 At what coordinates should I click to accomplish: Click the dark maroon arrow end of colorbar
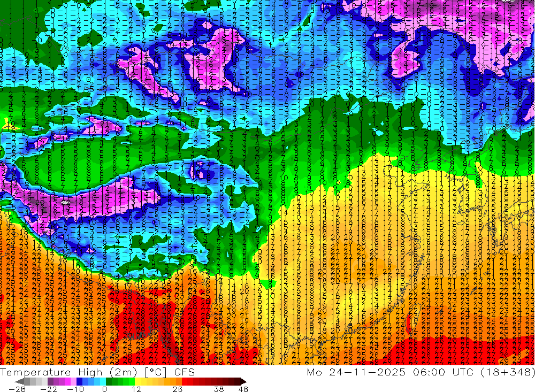pos(243,381)
